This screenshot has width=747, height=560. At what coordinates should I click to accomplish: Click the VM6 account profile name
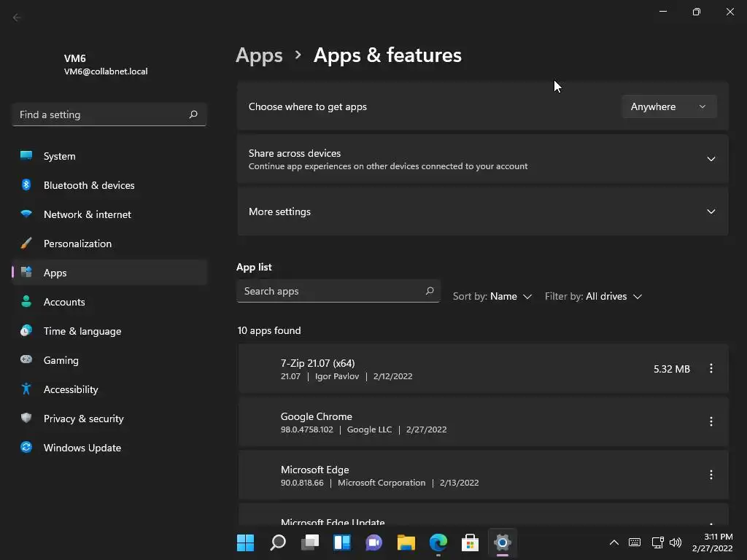(75, 58)
